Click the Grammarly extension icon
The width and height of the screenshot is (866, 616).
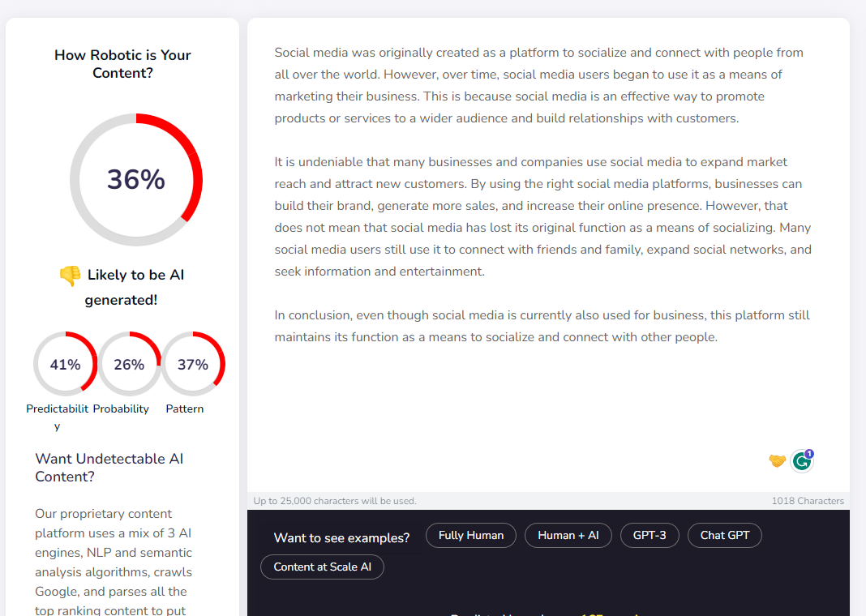tap(801, 461)
